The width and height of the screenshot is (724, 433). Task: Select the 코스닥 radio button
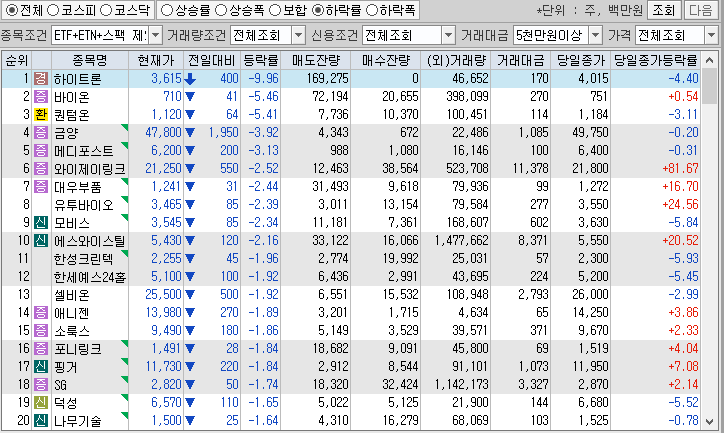coord(106,10)
